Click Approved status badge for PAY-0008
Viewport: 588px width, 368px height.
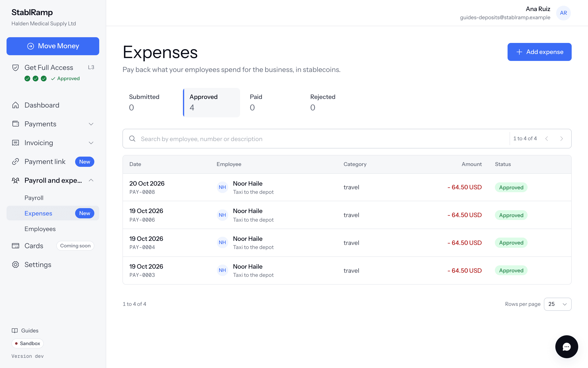(511, 187)
